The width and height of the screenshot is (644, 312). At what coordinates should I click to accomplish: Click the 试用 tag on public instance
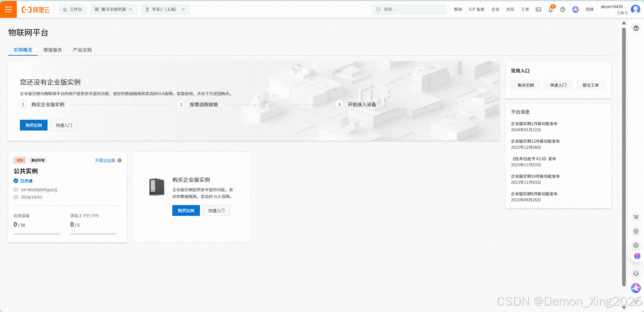pos(20,160)
